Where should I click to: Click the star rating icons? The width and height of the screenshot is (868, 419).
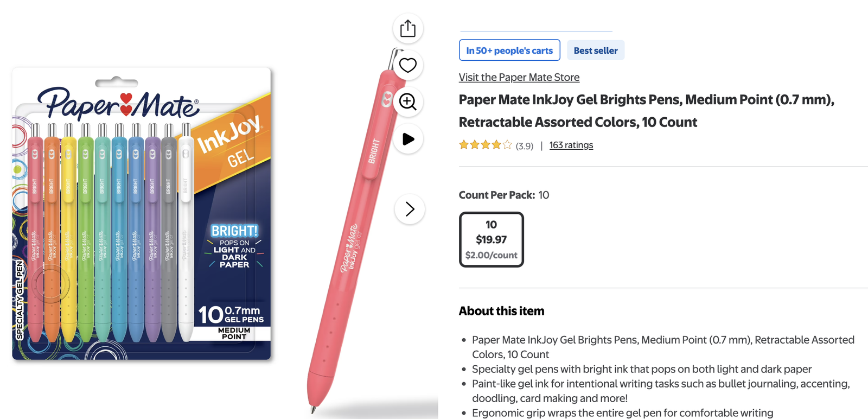click(485, 145)
